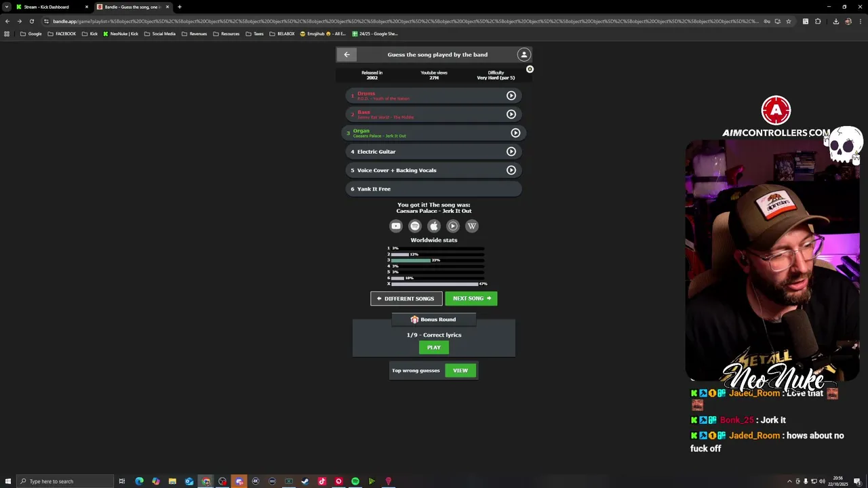The width and height of the screenshot is (868, 488).
Task: Open Spotify from the taskbar
Action: [x=355, y=481]
